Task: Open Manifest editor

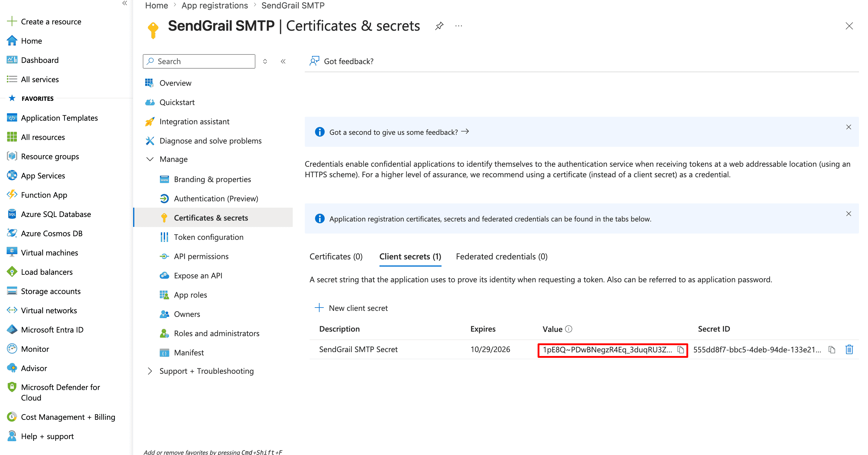Action: click(189, 353)
